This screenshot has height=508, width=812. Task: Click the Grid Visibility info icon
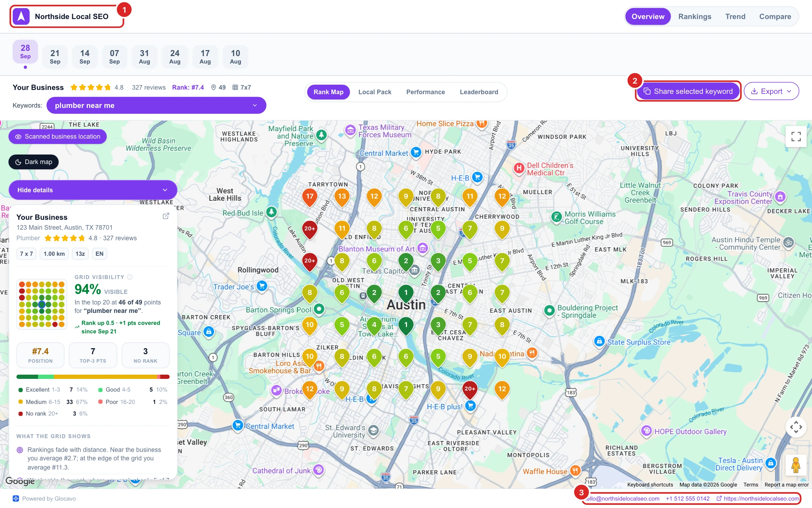point(130,277)
